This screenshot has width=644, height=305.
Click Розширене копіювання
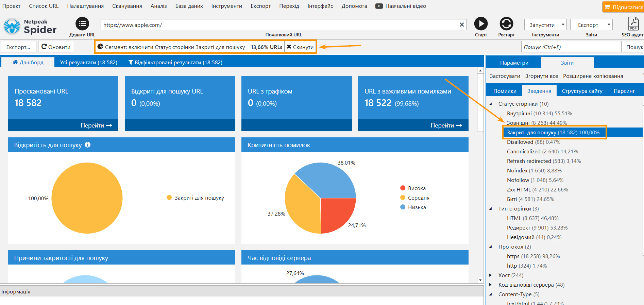coord(593,76)
